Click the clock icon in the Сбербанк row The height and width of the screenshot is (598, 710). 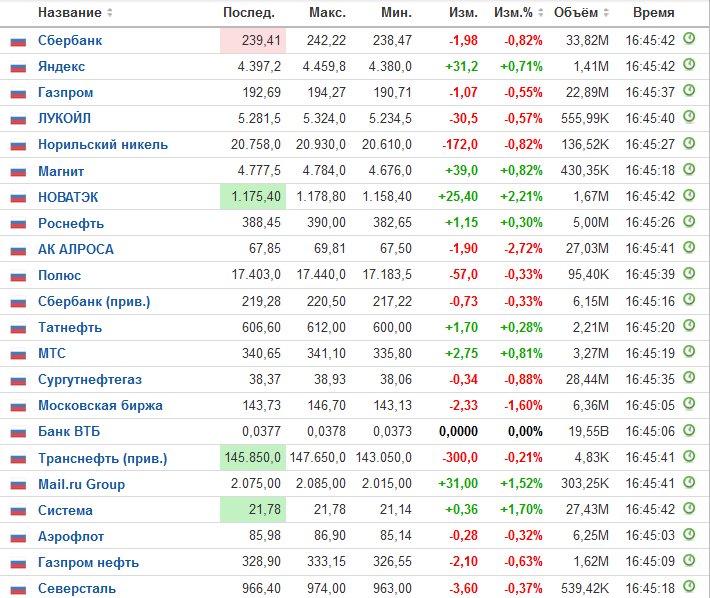coord(689,38)
